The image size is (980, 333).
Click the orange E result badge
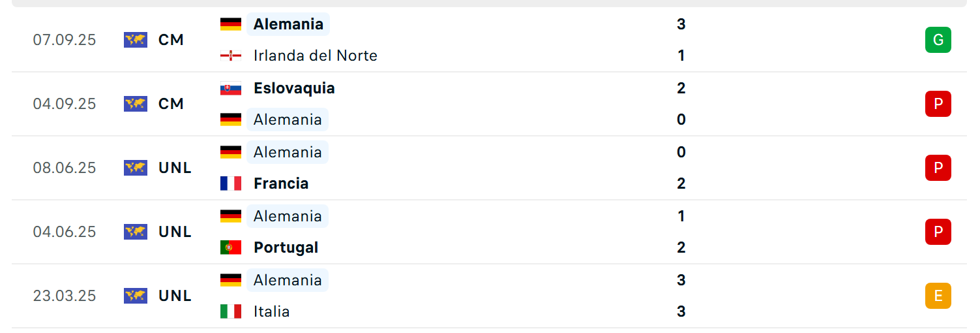pyautogui.click(x=938, y=296)
